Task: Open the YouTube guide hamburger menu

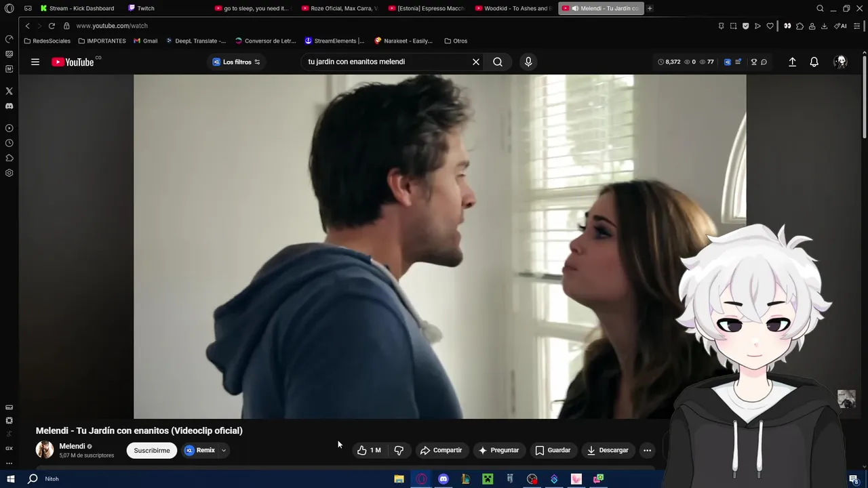Action: click(x=35, y=62)
